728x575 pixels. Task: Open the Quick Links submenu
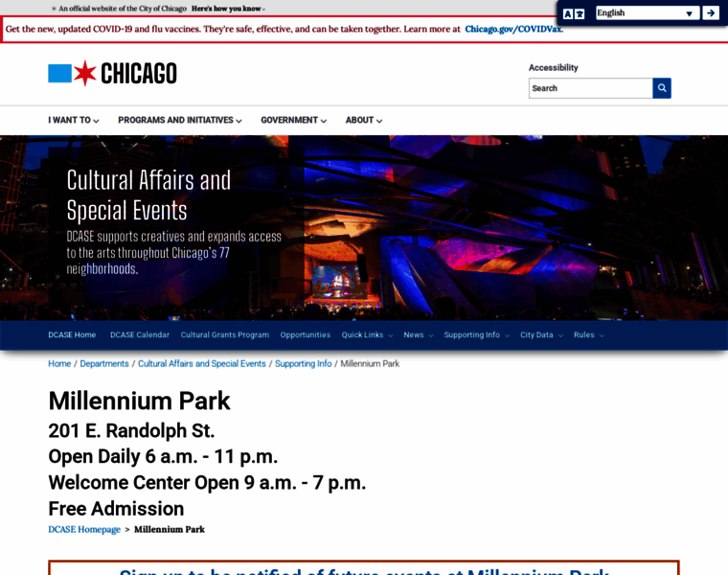[367, 334]
